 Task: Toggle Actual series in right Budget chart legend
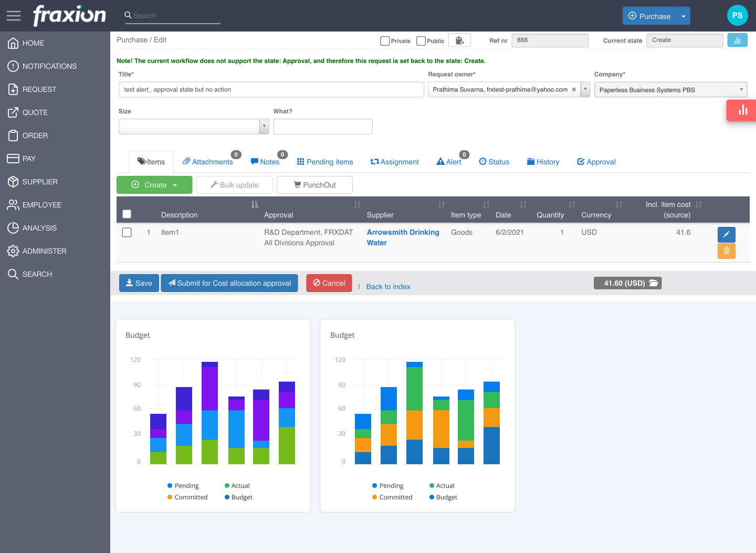coord(442,486)
